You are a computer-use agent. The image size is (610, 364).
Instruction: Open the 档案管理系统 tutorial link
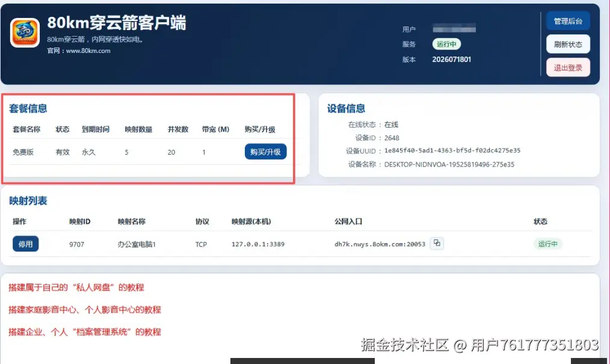coord(84,332)
